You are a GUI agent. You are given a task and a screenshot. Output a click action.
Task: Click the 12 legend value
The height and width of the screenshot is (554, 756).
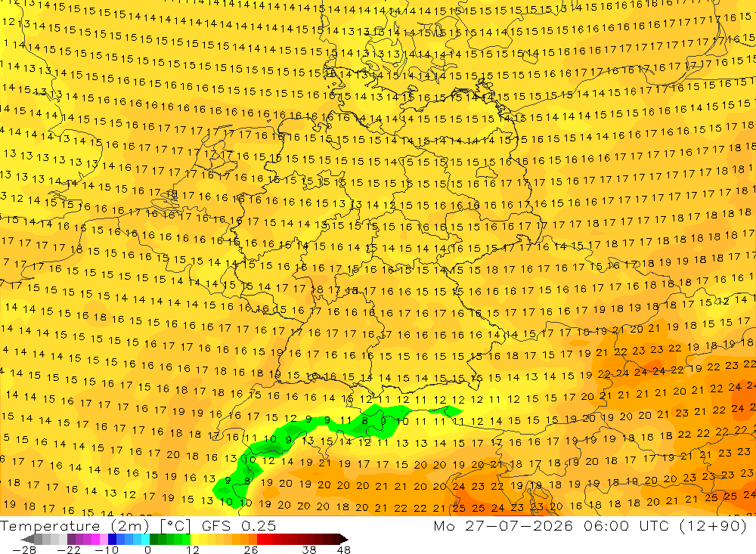[x=192, y=549]
